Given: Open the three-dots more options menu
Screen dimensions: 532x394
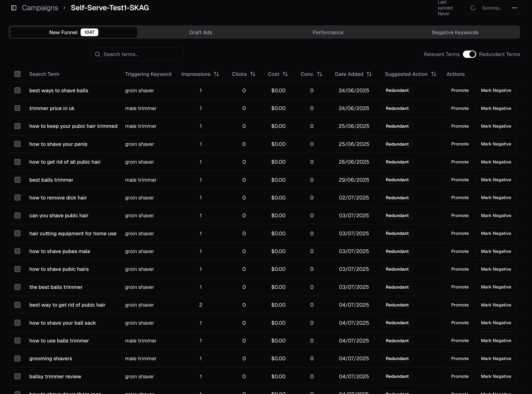Looking at the screenshot, I should [x=514, y=8].
